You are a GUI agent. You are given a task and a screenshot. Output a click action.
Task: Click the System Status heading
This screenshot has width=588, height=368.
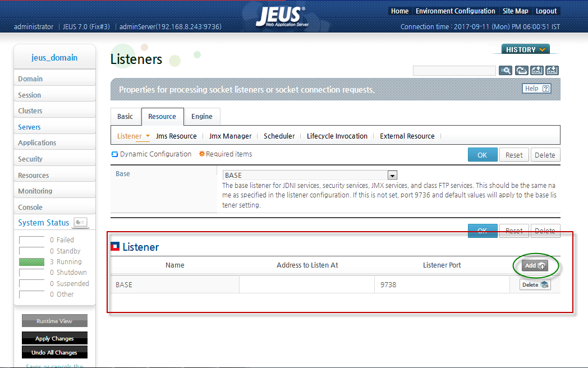[x=44, y=223]
